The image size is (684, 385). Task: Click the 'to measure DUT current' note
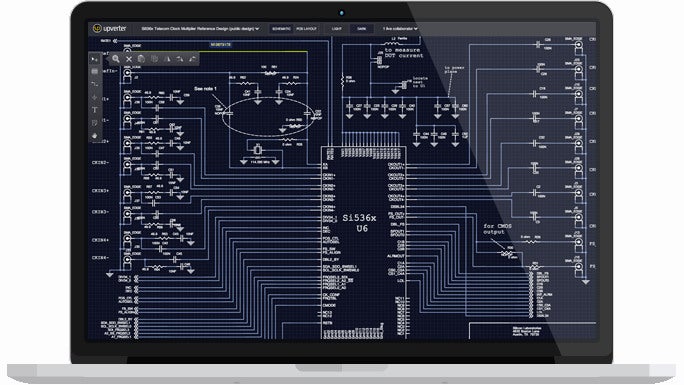404,53
